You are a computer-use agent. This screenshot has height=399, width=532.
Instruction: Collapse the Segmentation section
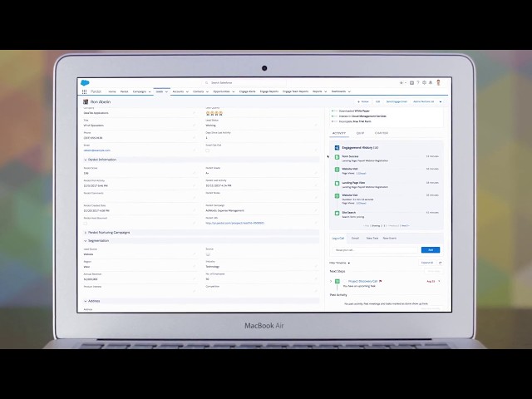tap(85, 241)
